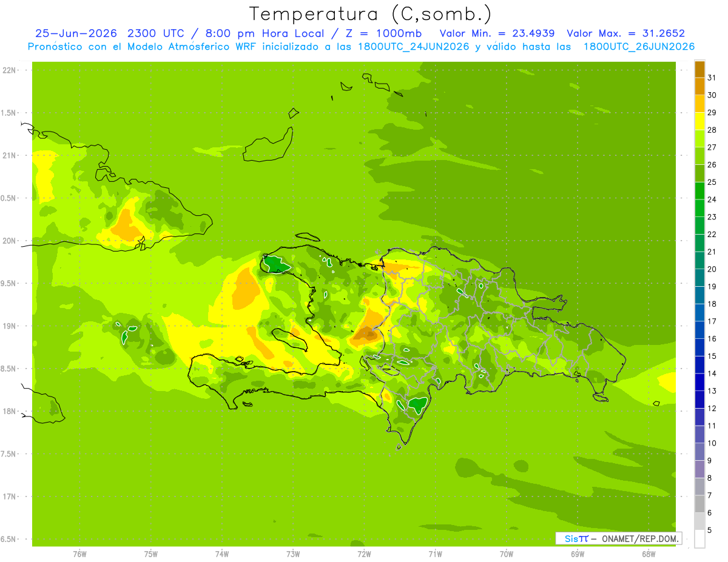This screenshot has height=562, width=728.
Task: Click '1800UTC_26JUN2026' valid-until time text
Action: coord(639,47)
